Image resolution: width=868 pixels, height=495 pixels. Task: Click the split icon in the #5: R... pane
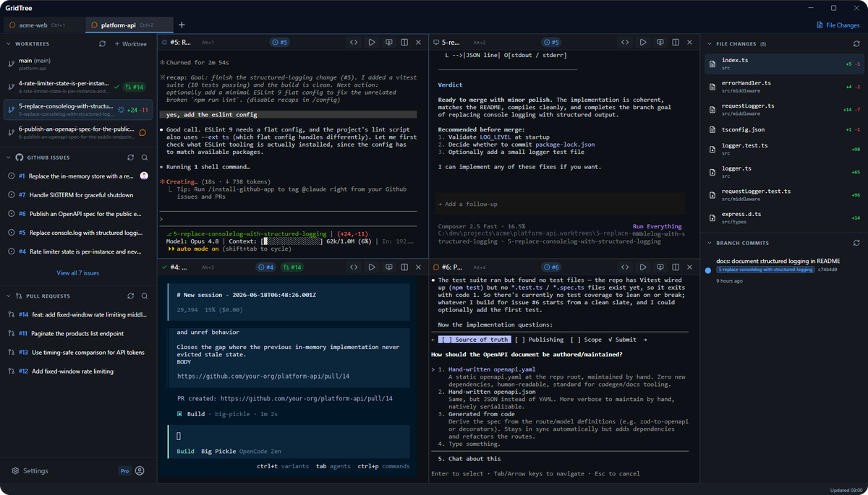(404, 43)
